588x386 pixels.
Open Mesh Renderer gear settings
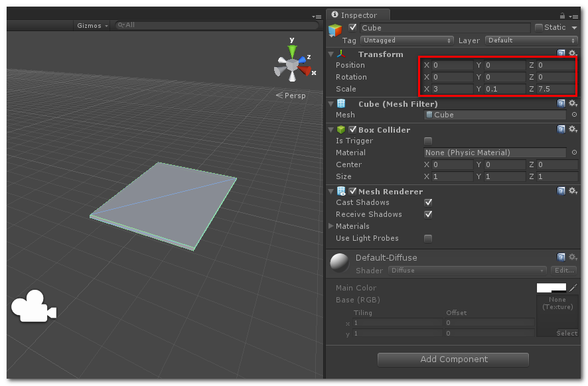click(573, 191)
